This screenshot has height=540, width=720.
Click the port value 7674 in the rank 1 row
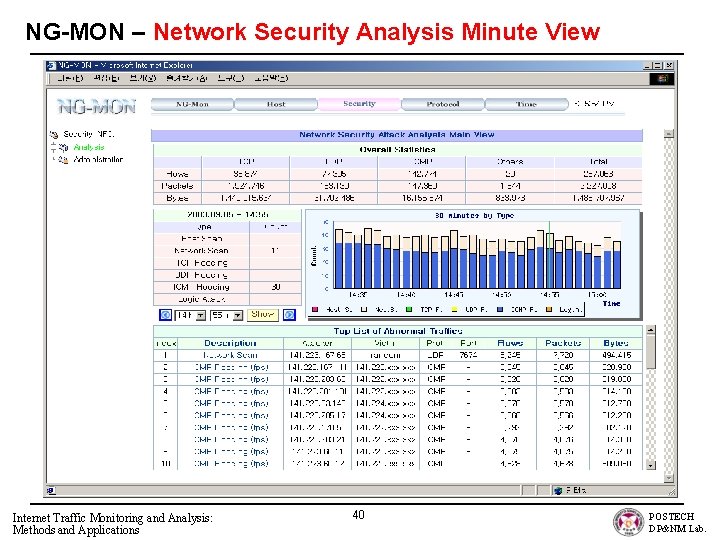[x=468, y=355]
